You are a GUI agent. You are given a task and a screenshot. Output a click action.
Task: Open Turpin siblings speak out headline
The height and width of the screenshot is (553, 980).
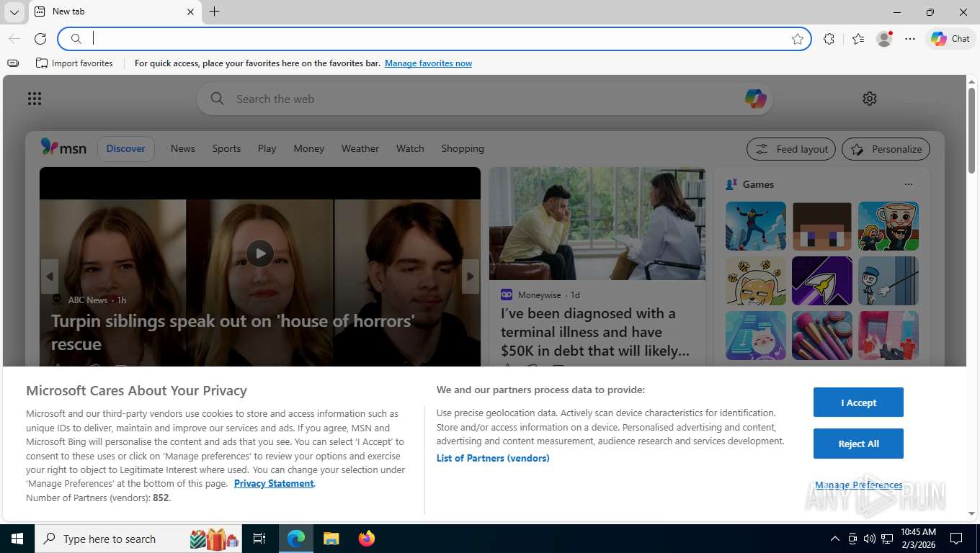[x=233, y=332]
